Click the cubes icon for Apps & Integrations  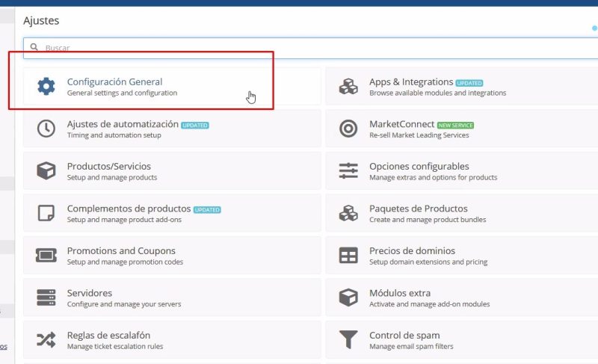tap(348, 87)
